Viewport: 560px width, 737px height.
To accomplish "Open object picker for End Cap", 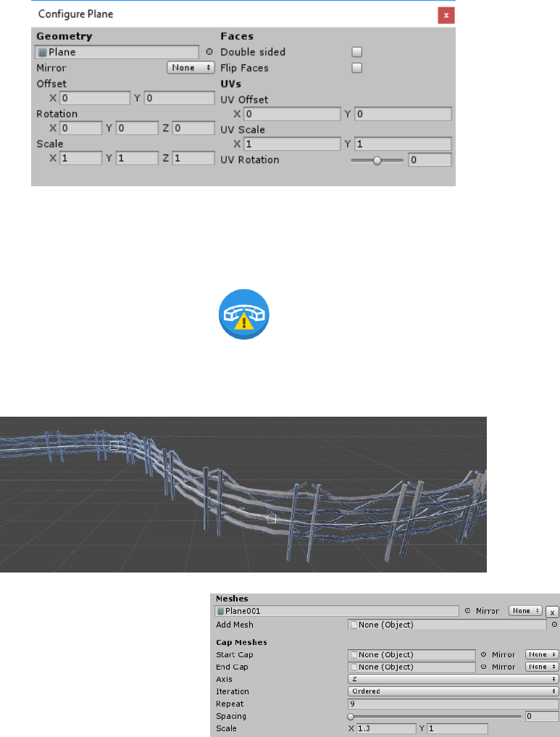I will (483, 667).
